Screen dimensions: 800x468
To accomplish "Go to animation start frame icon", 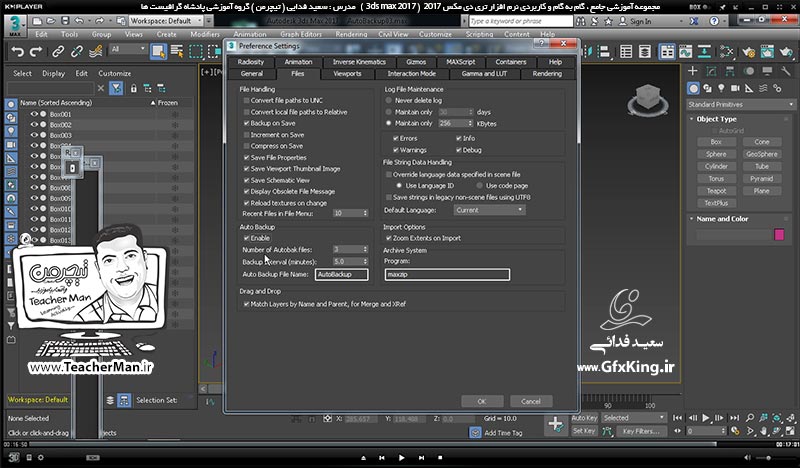I will 678,418.
